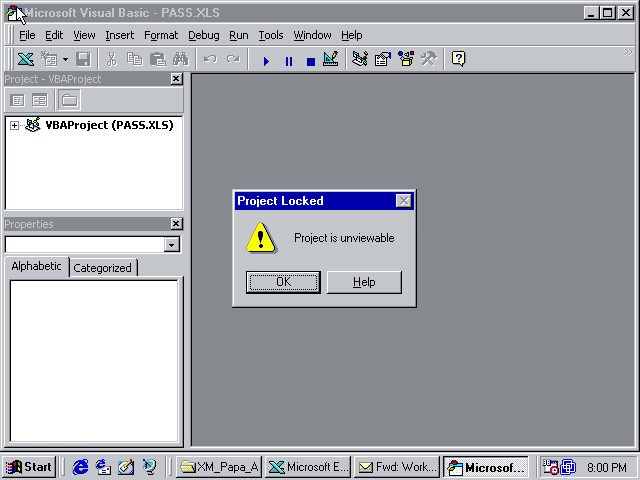Image resolution: width=640 pixels, height=480 pixels.
Task: Click the Run Sub play button
Action: (x=266, y=61)
